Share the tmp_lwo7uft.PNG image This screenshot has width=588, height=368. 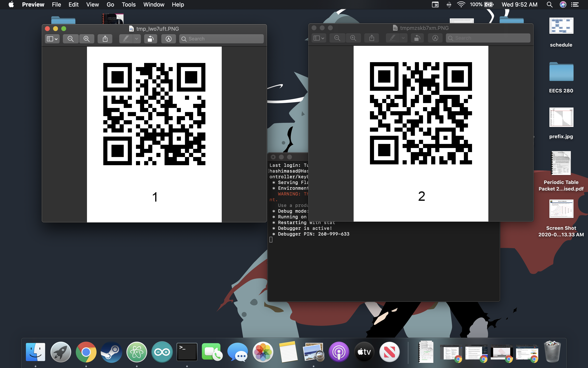tap(105, 39)
